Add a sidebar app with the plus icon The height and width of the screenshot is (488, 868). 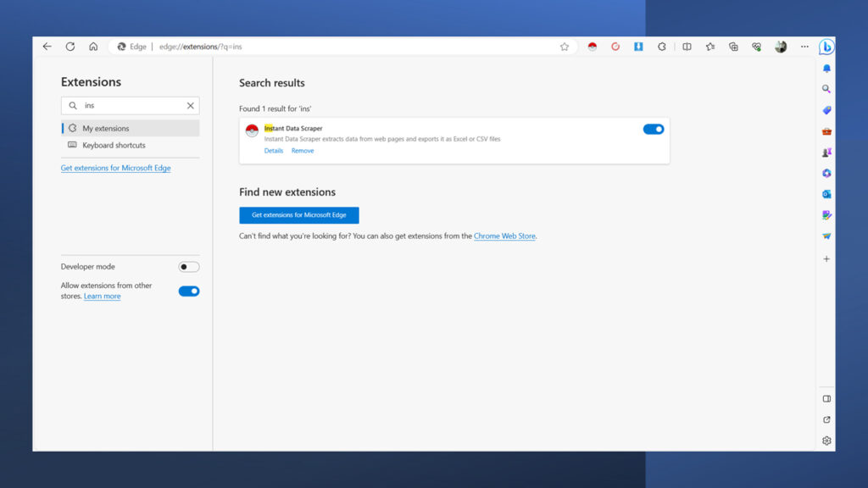tap(826, 259)
